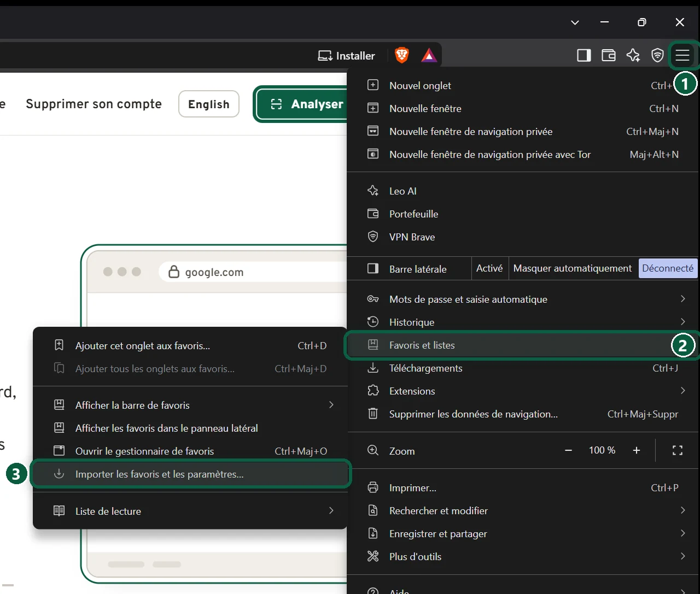This screenshot has height=594, width=700.
Task: Toggle the sidebar panel icon in toolbar
Action: pos(584,55)
